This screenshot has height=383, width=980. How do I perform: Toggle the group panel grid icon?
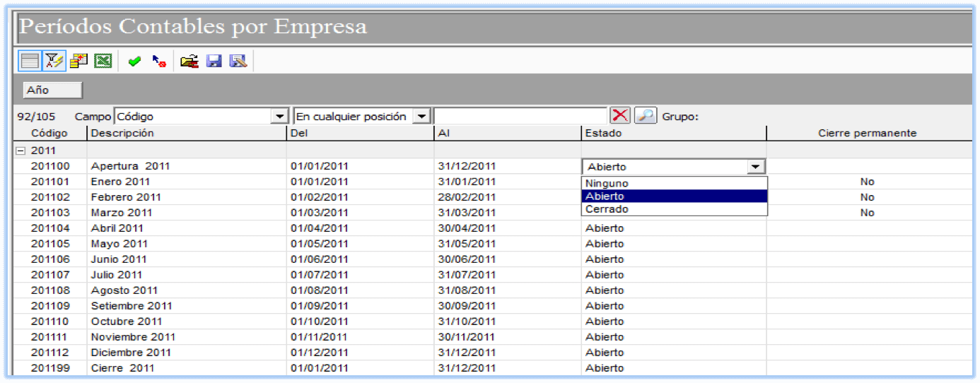30,61
